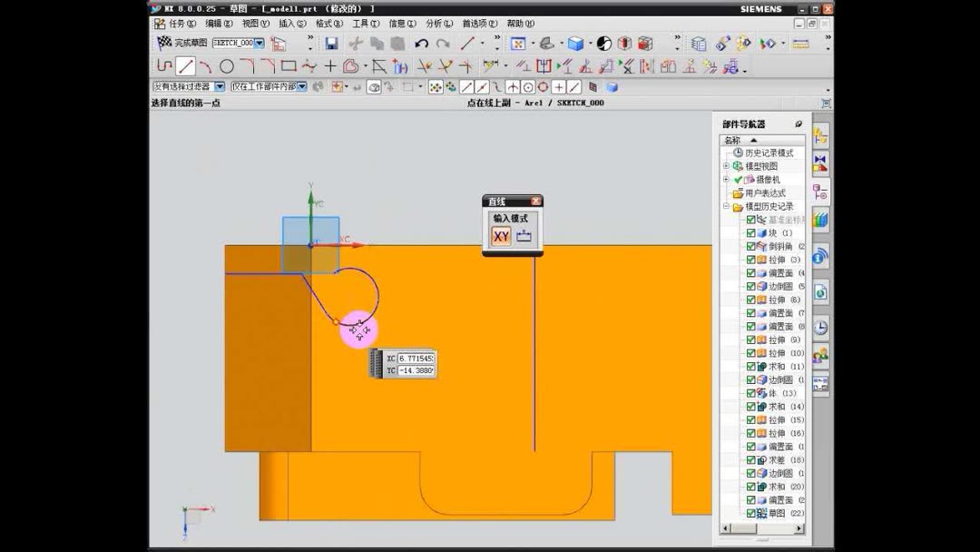Screen dimensions: 980x552
Task: Open the Quick Trim tool
Action: point(424,64)
